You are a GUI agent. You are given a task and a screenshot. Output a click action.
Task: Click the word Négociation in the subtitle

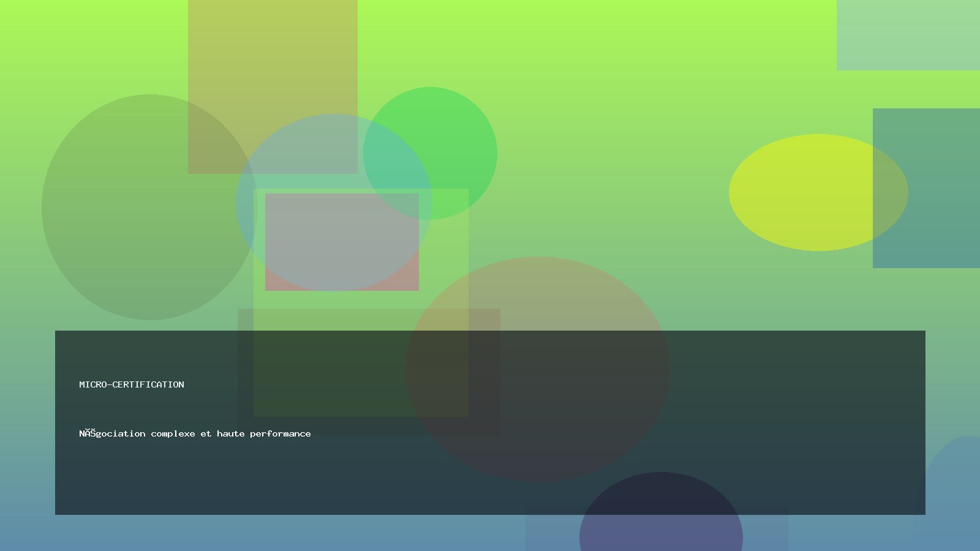pyautogui.click(x=112, y=433)
